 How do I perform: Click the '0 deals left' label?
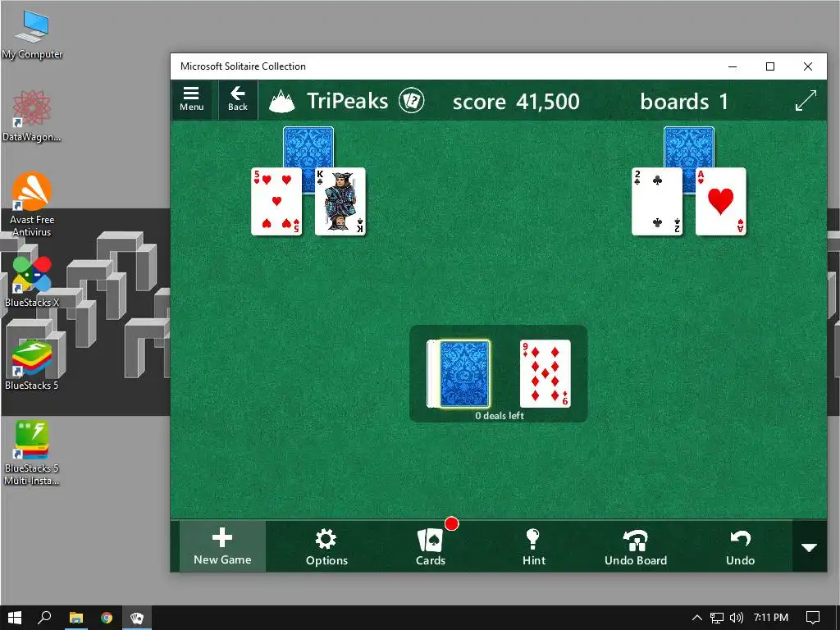[x=500, y=415]
